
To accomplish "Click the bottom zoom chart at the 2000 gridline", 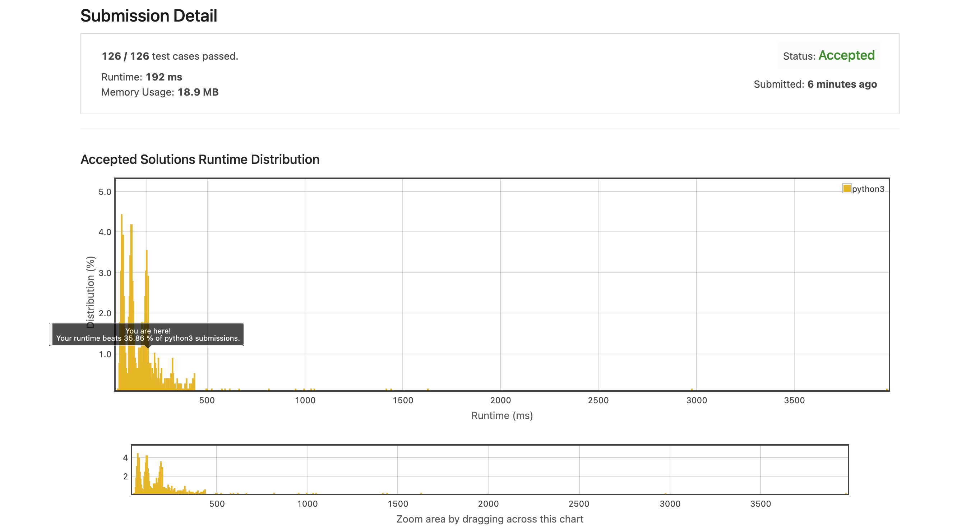I will pyautogui.click(x=488, y=470).
